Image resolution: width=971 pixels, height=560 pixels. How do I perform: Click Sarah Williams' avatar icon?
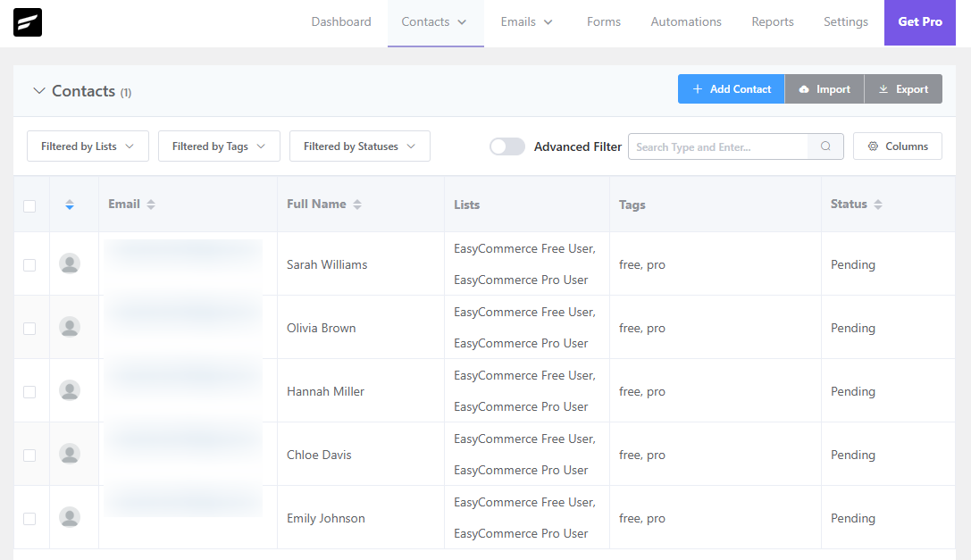click(70, 263)
